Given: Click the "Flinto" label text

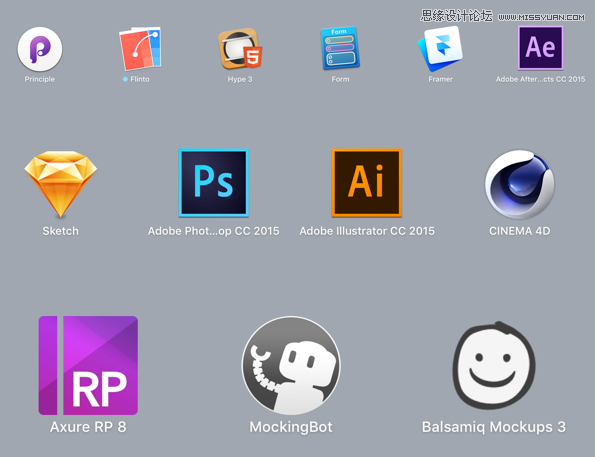Looking at the screenshot, I should click(x=140, y=79).
